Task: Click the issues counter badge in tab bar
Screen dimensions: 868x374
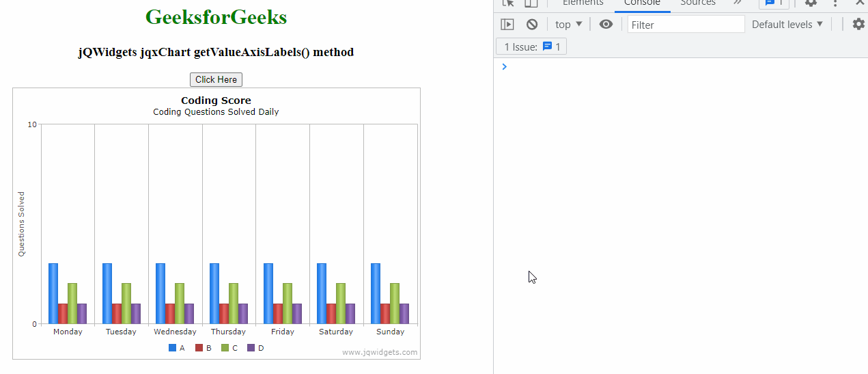Action: 774,3
